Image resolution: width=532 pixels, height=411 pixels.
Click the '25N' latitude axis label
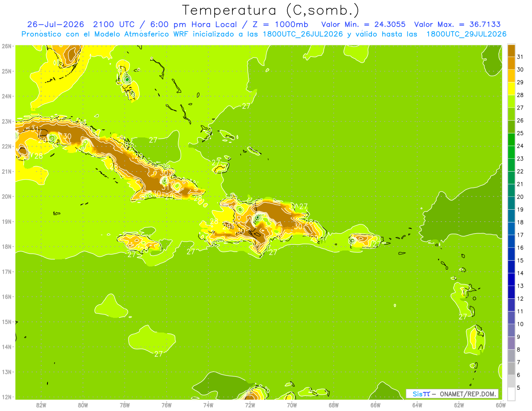[6, 71]
